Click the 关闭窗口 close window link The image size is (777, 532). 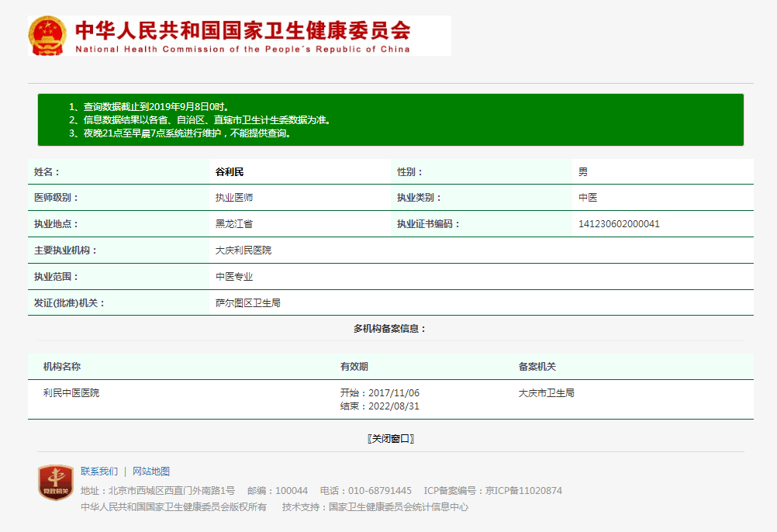point(391,439)
